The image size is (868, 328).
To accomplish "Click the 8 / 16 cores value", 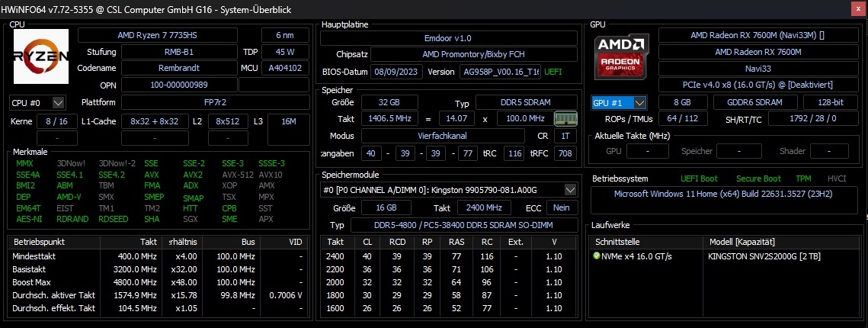I will (x=56, y=121).
